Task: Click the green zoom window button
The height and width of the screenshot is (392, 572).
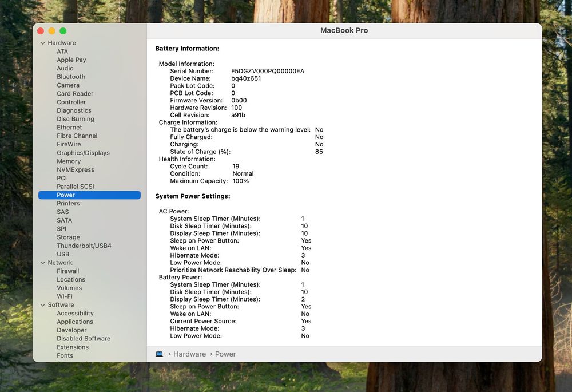Action: pos(63,31)
